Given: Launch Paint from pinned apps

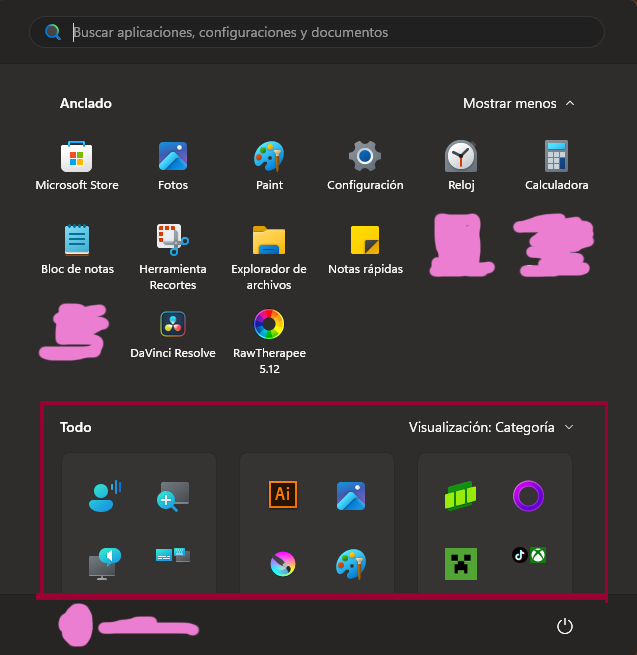Looking at the screenshot, I should [269, 166].
